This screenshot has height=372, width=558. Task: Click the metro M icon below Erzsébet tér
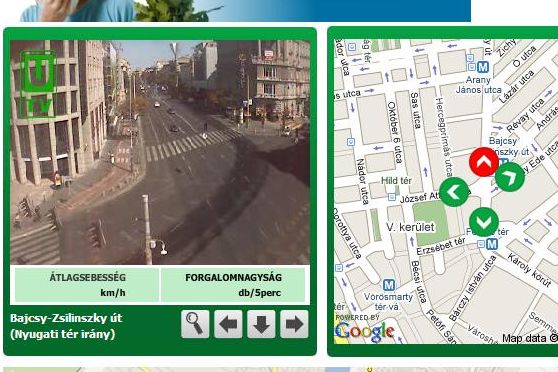[x=492, y=244]
